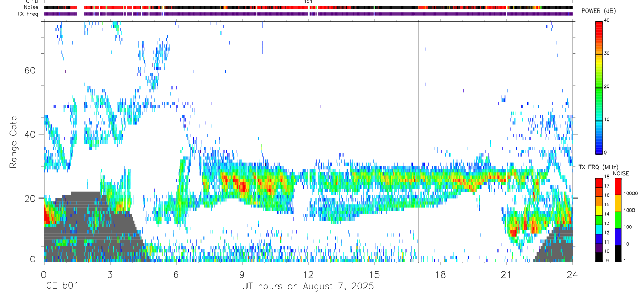Click the 'NOISE' legend title
The width and height of the screenshot is (644, 297).
click(621, 173)
